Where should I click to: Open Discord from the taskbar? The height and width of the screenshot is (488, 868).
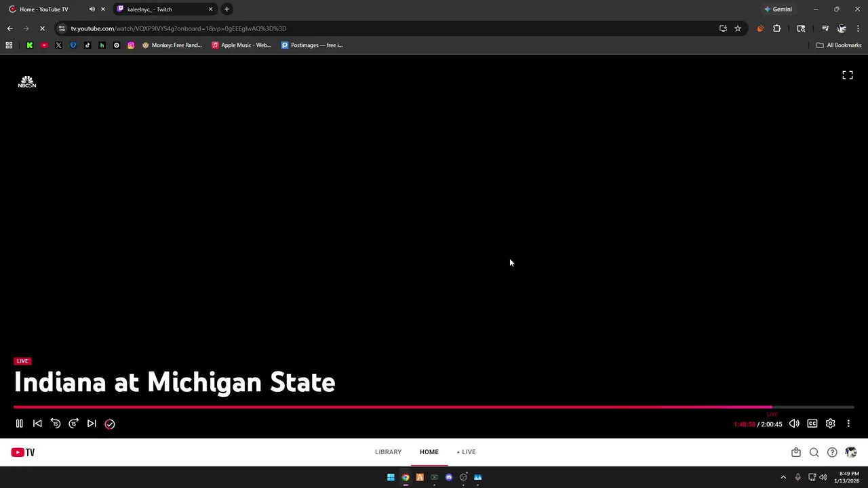point(449,477)
